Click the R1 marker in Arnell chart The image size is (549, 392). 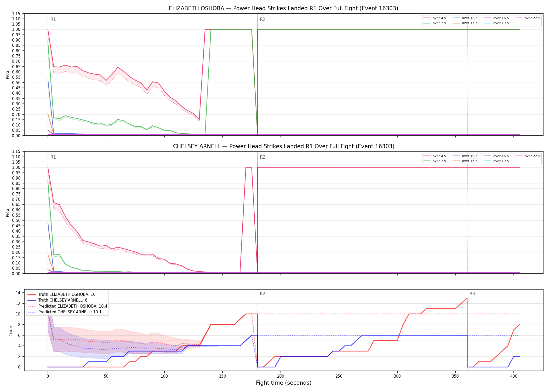(53, 157)
